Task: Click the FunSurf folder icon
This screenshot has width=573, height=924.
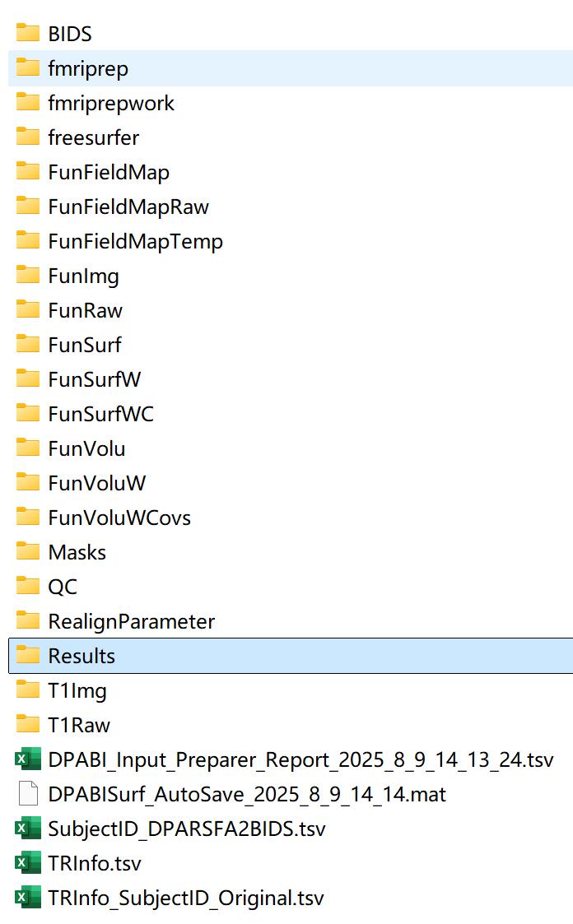Action: 28,344
